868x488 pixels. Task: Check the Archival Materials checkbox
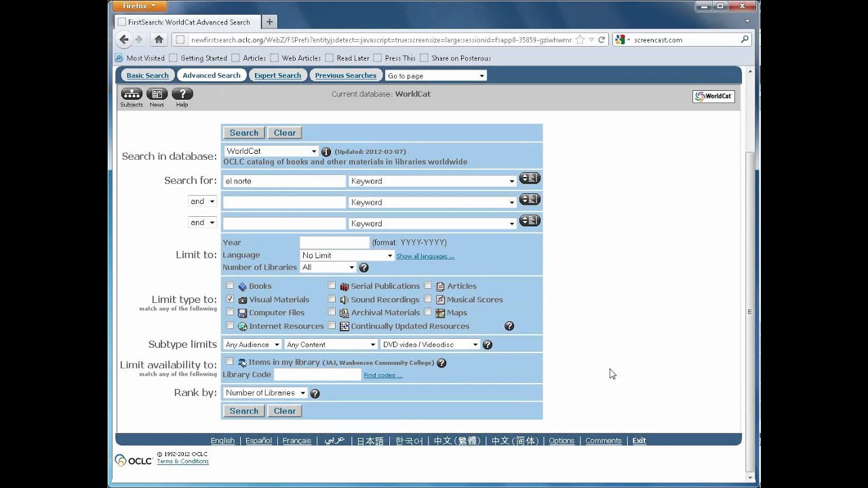[x=332, y=312]
